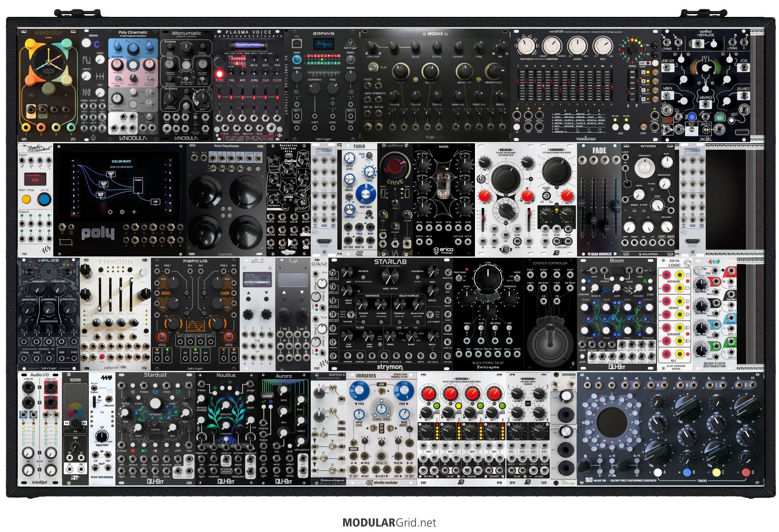The width and height of the screenshot is (779, 532).
Task: Flip the Tape/Digital Mode switch on Black Stereo Delay
Action: point(517,279)
